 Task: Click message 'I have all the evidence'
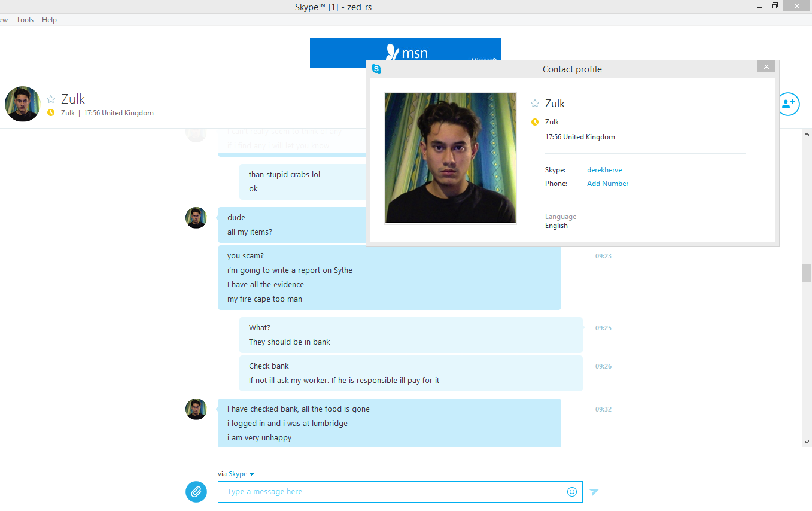click(266, 285)
